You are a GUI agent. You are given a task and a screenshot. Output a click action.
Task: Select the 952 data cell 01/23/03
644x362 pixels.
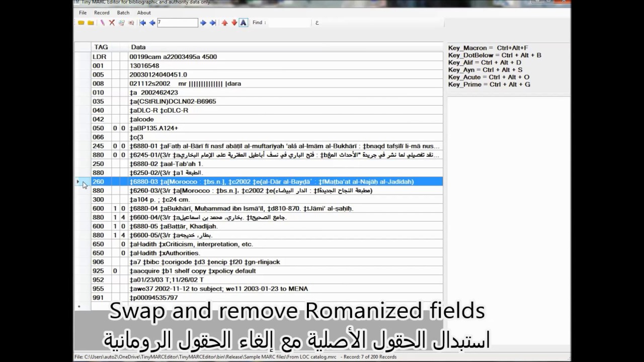coord(285,280)
